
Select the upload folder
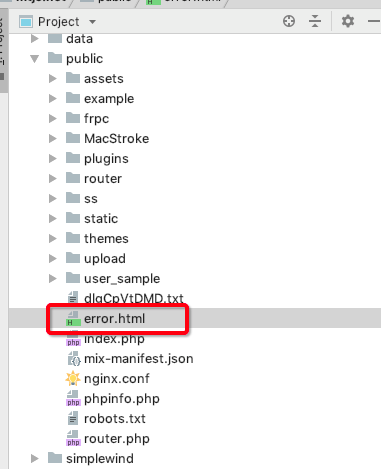(105, 259)
